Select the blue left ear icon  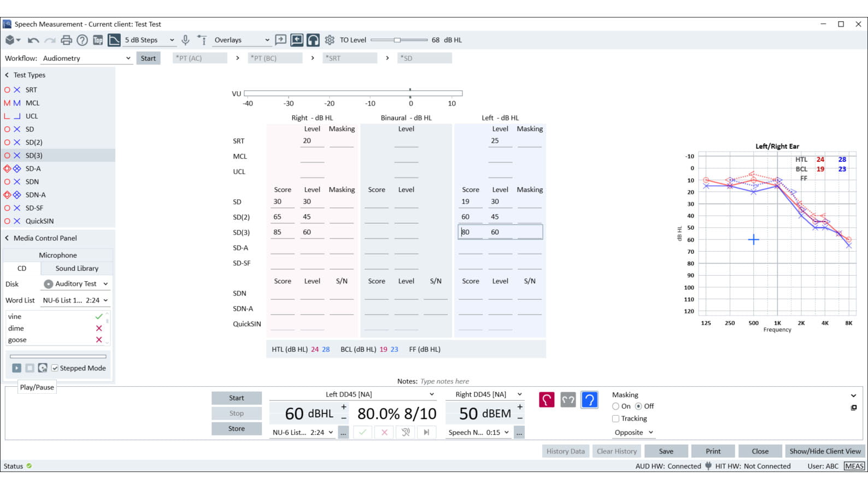pyautogui.click(x=589, y=400)
